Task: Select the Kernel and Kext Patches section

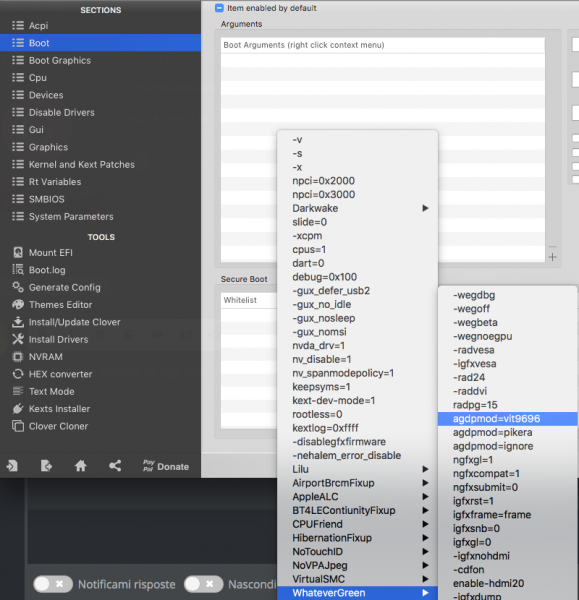Action: 82,165
